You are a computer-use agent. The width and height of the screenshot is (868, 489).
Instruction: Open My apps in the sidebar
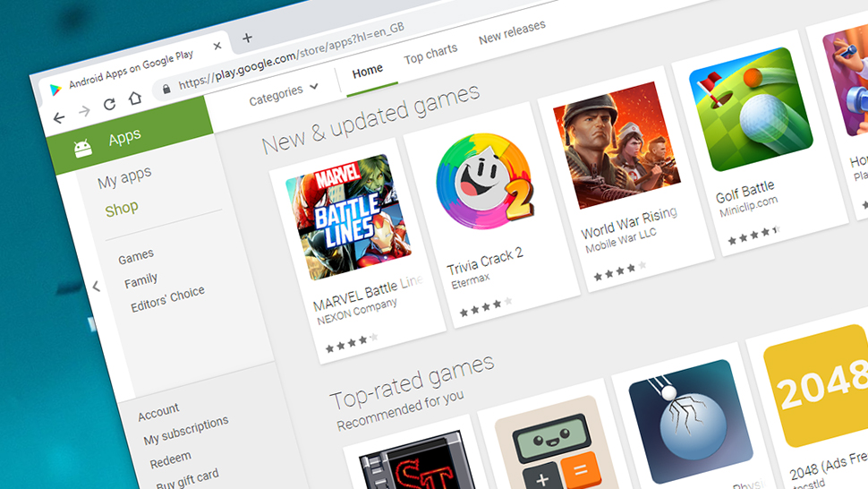point(124,177)
